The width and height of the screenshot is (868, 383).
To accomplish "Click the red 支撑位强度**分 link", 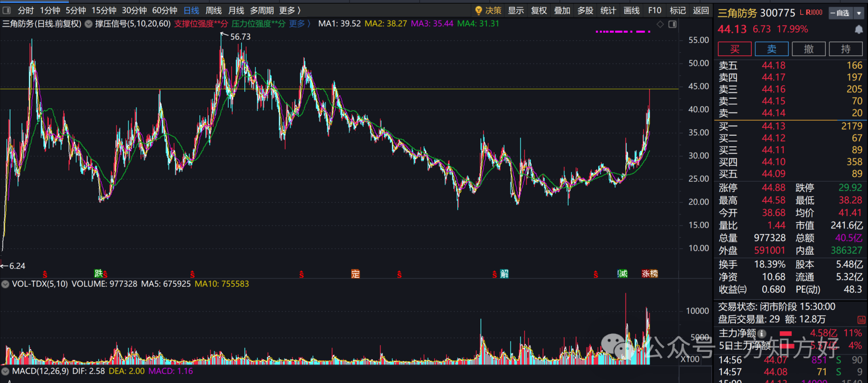I will 201,24.
